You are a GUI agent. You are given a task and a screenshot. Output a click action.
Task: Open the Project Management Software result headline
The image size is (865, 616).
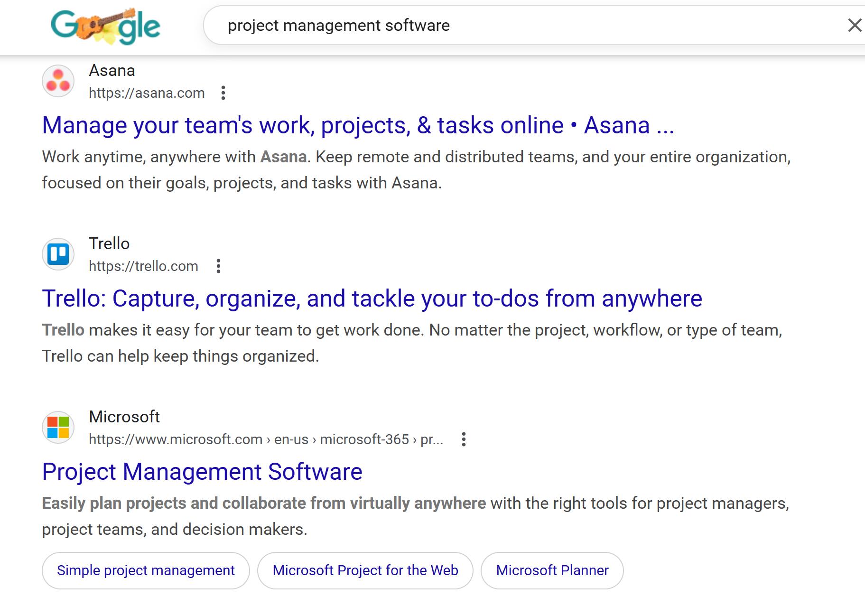tap(202, 472)
